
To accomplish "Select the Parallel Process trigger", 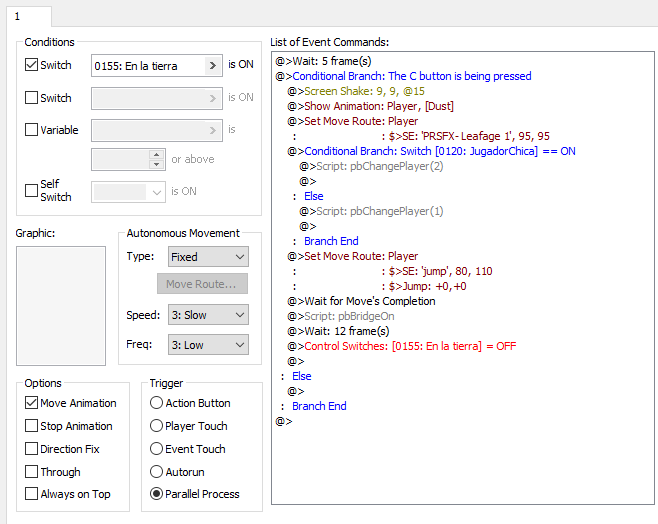I will (x=156, y=494).
